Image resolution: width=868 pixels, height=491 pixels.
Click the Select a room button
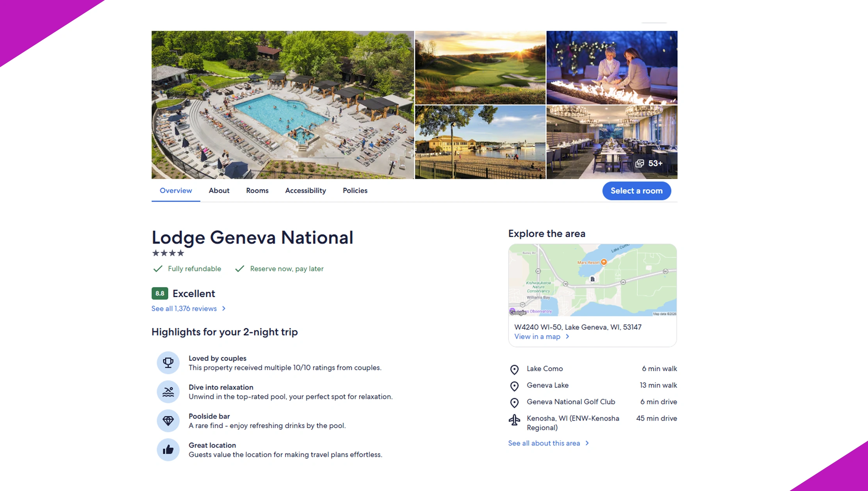[636, 191]
